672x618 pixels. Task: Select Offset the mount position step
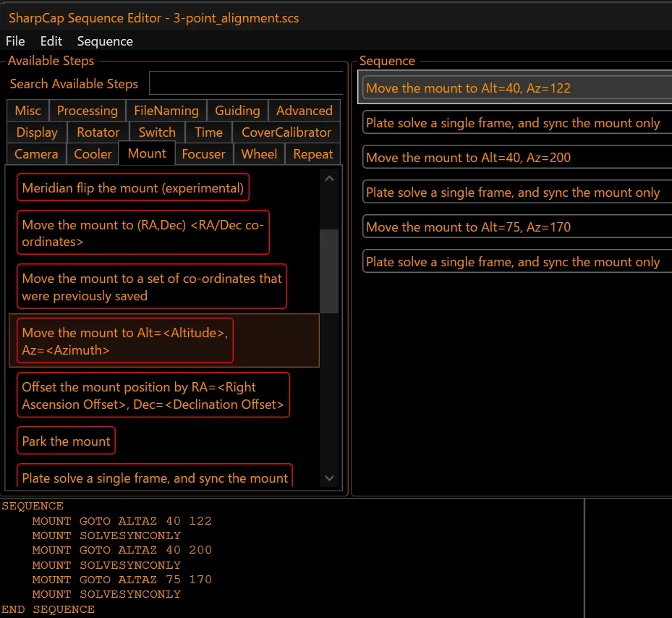(x=153, y=396)
